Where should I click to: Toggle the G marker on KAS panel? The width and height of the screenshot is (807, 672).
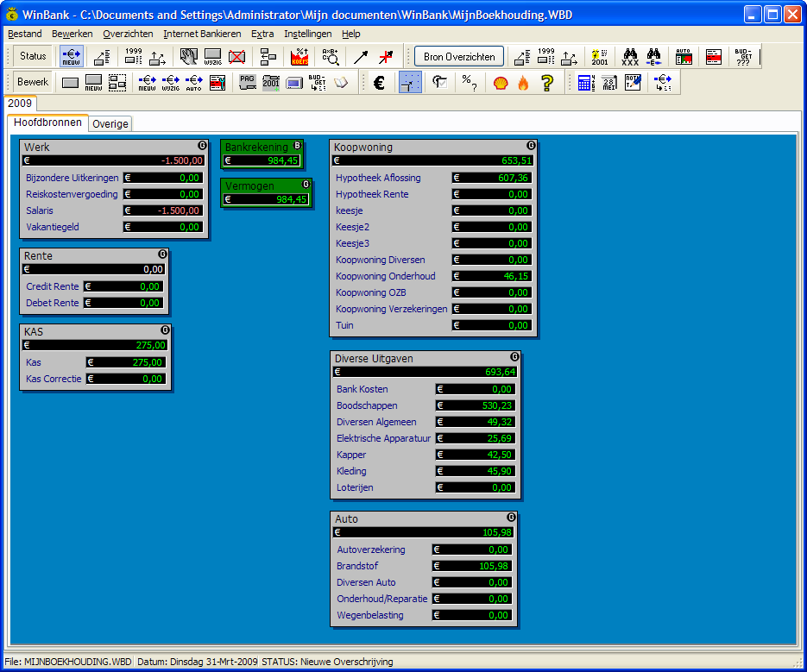(x=165, y=330)
